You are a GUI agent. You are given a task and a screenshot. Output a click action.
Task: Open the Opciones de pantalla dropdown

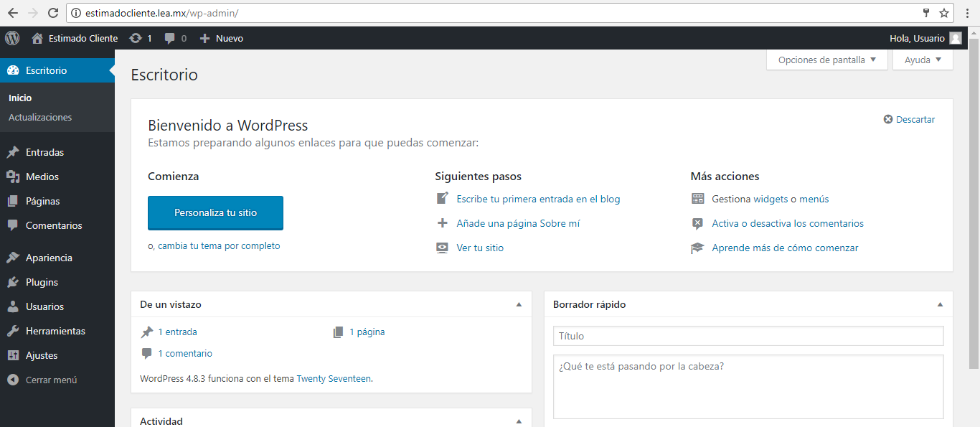tap(827, 60)
